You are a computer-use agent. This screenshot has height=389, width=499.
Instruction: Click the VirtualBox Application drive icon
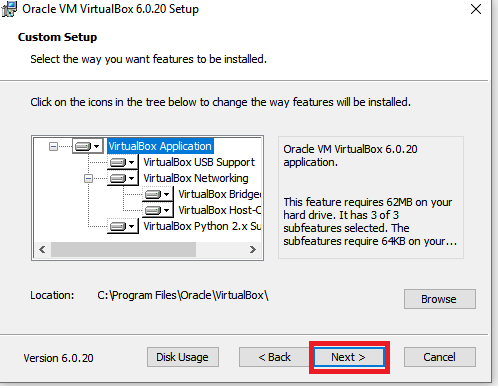coord(83,146)
